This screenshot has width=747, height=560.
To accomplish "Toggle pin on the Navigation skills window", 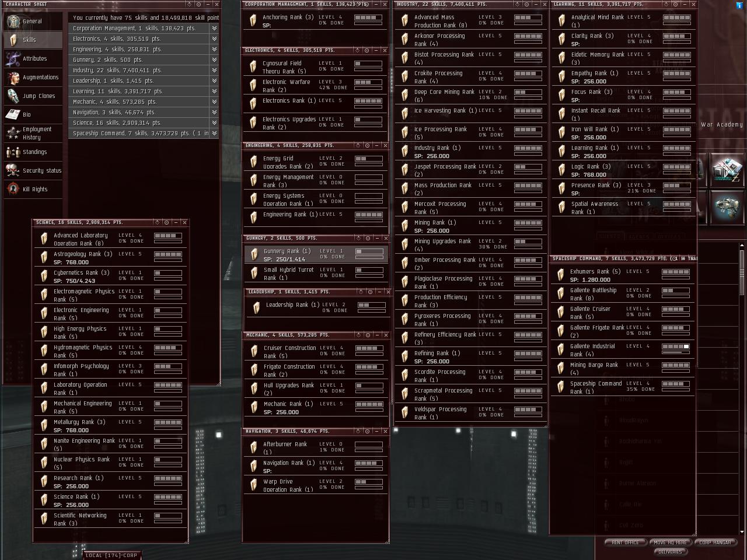I will pos(367,431).
